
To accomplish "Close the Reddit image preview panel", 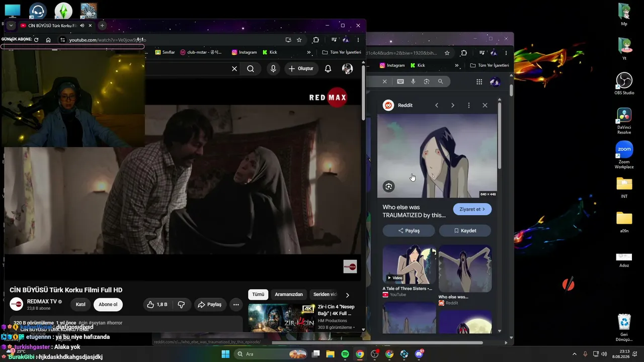I will [x=485, y=105].
